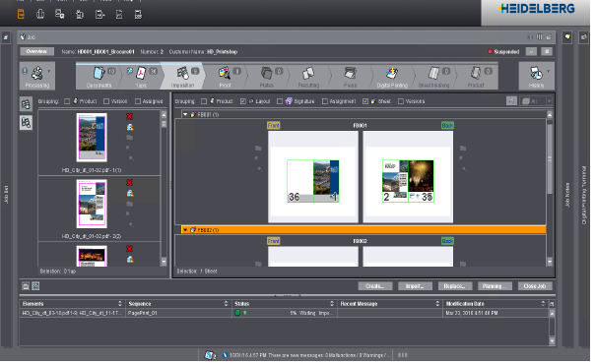
Task: Click red X icon beside first page thumbnail
Action: pos(129,117)
